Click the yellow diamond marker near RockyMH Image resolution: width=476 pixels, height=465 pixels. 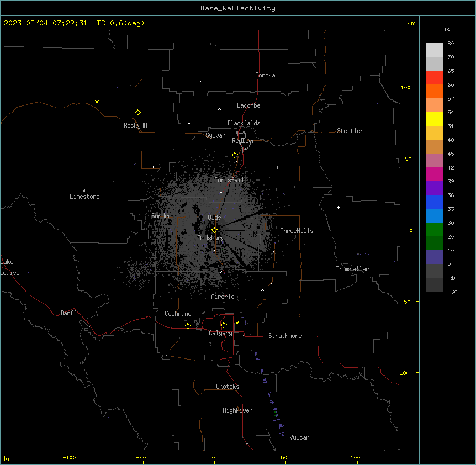pyautogui.click(x=138, y=113)
